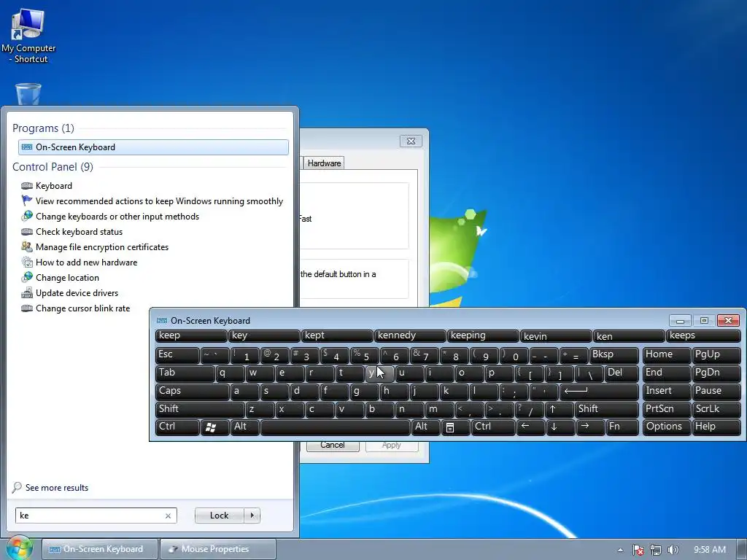Toggle the left Alt key
Viewport: 747px width, 560px height.
tap(244, 427)
